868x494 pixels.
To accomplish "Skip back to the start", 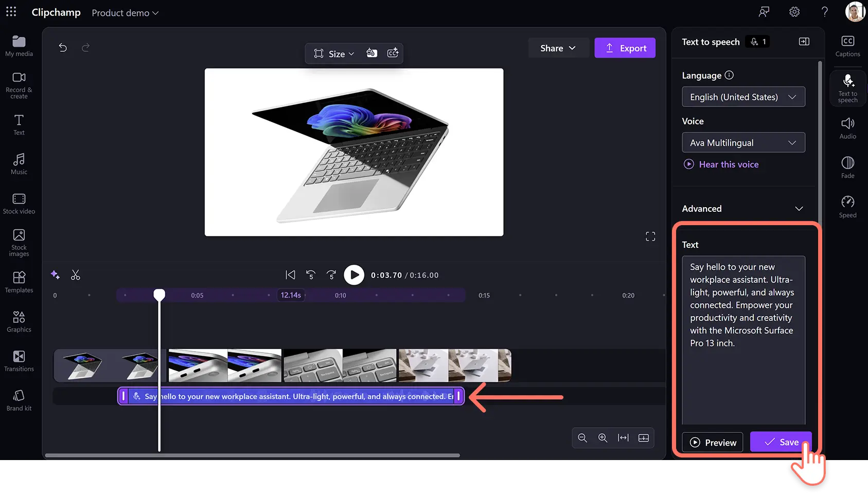I will click(291, 275).
